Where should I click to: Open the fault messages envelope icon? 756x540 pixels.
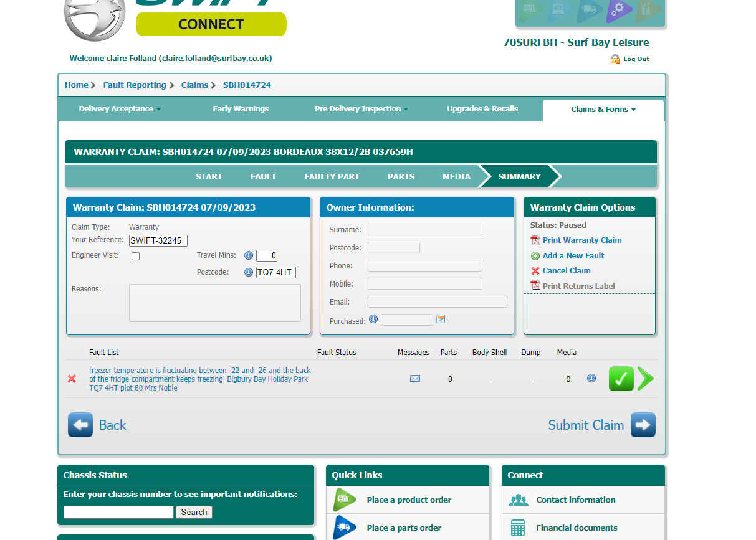(x=415, y=378)
